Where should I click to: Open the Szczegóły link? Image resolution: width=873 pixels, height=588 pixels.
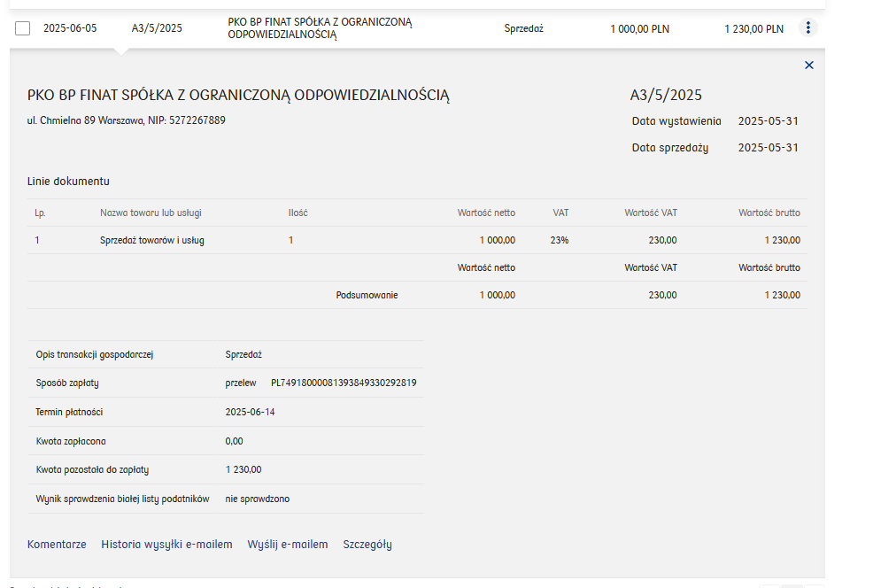click(367, 544)
